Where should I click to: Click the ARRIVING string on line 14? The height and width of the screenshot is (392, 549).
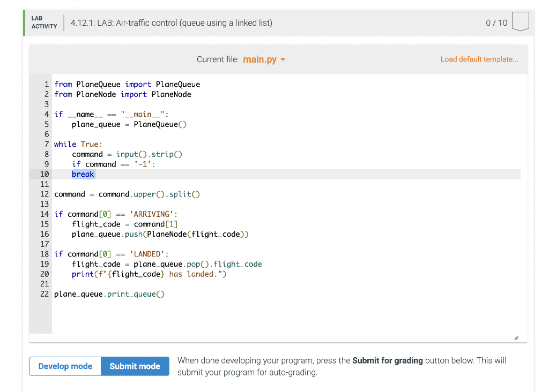pyautogui.click(x=152, y=214)
